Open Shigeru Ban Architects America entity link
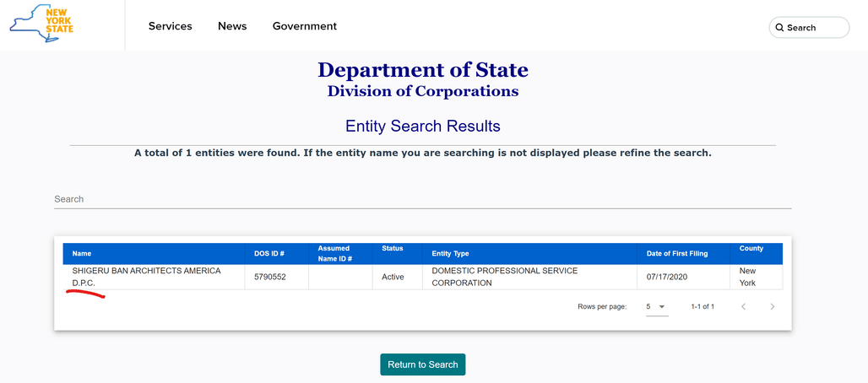The width and height of the screenshot is (868, 383). tap(146, 277)
